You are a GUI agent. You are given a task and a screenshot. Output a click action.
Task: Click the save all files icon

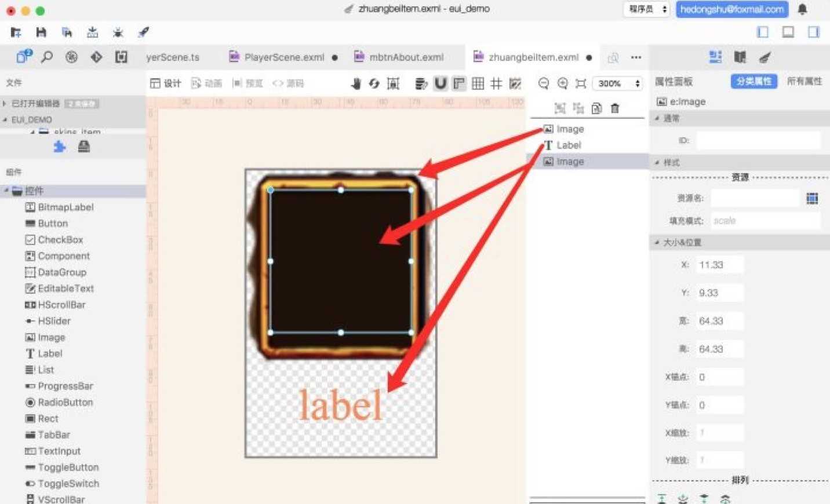tap(67, 32)
